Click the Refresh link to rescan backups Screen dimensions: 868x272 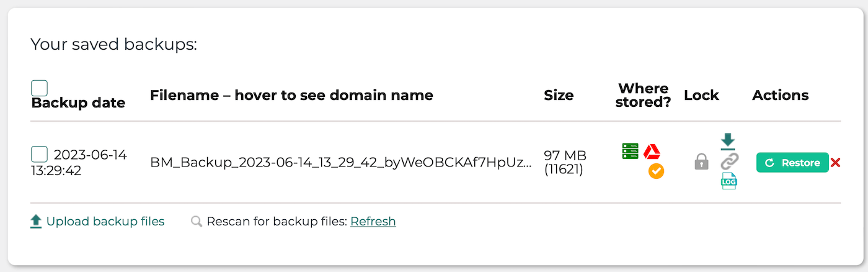[373, 221]
